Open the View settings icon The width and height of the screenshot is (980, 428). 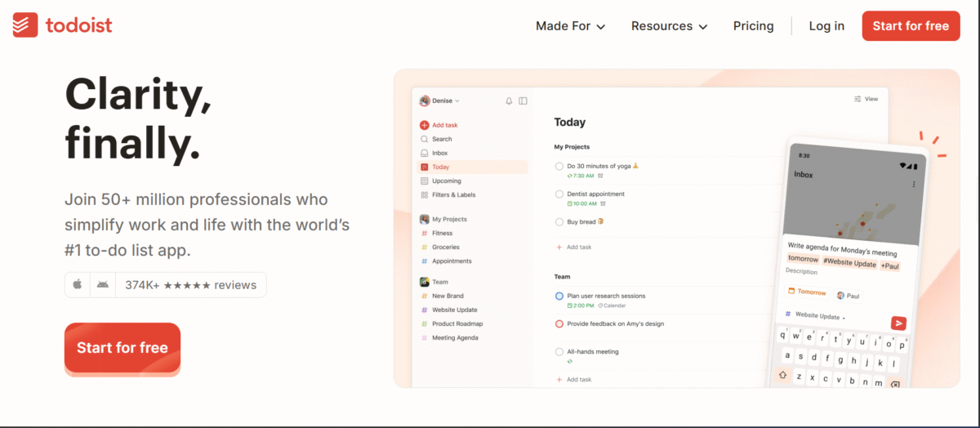[857, 99]
